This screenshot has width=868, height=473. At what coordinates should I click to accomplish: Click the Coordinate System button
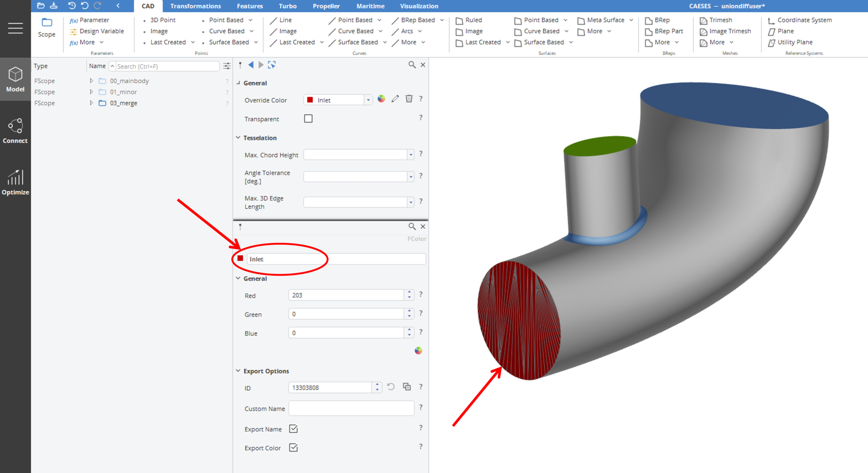click(800, 20)
